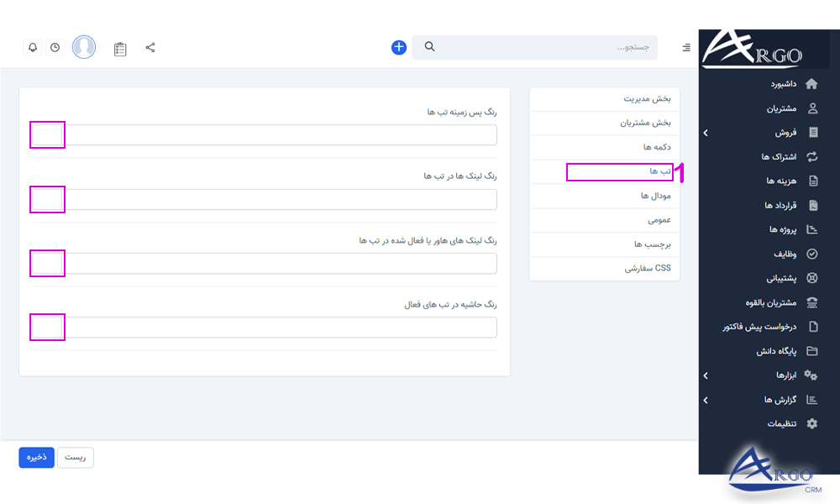Click the ریست reset button

point(75,457)
